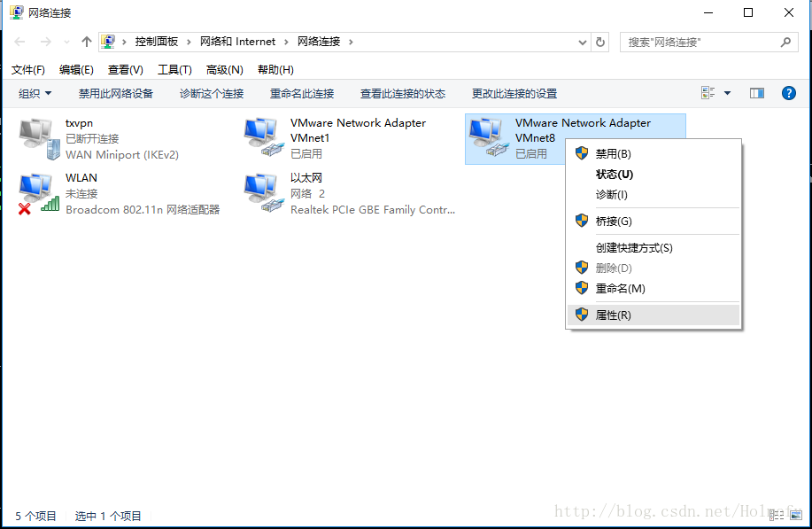Expand chevron after 网络和 Internet breadcrumb
This screenshot has width=812, height=529.
(286, 42)
